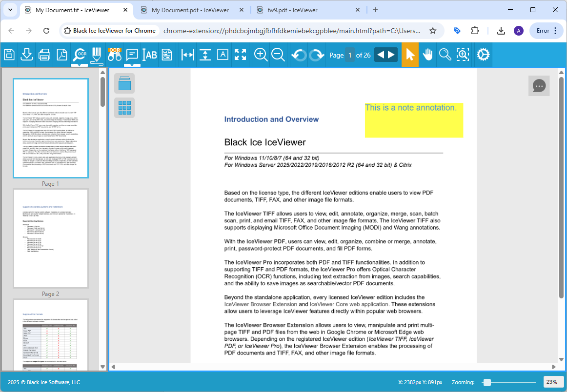567x392 pixels.
Task: Expand the comment annotation dropdown arrow
Action: tap(132, 65)
